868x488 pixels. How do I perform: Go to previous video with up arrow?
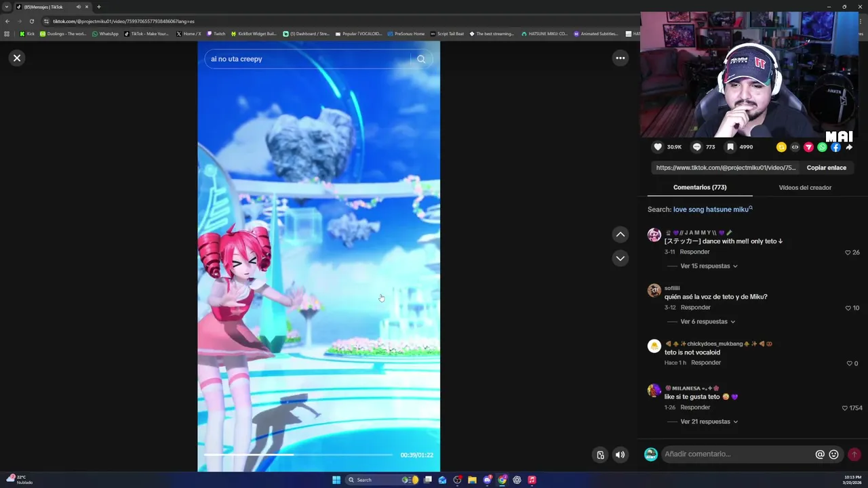[620, 235]
